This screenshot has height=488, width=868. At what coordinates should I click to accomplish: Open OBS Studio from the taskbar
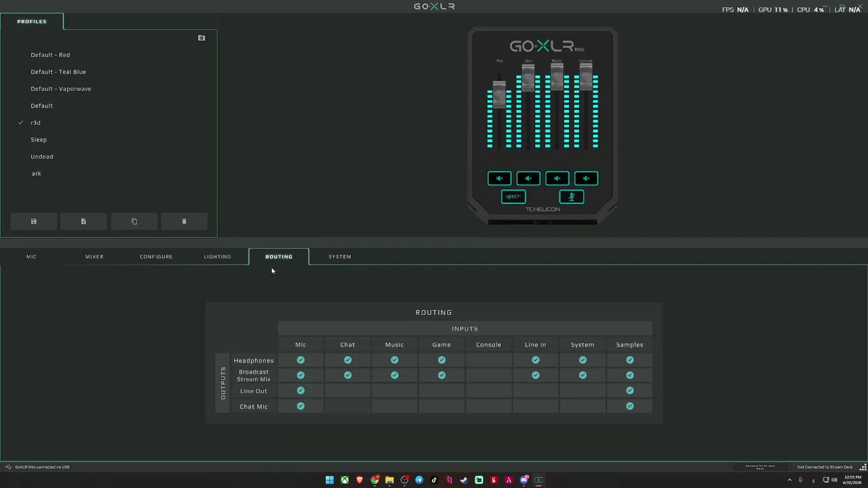[x=404, y=480]
